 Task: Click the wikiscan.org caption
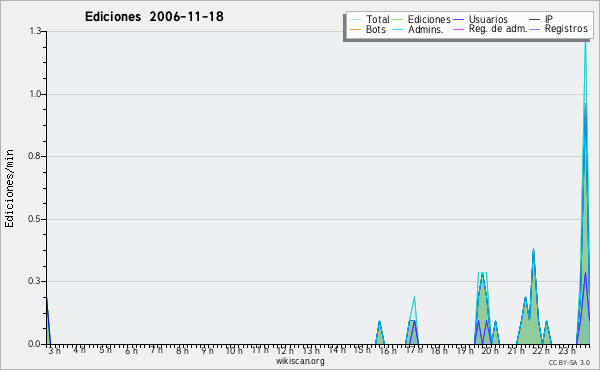click(300, 361)
